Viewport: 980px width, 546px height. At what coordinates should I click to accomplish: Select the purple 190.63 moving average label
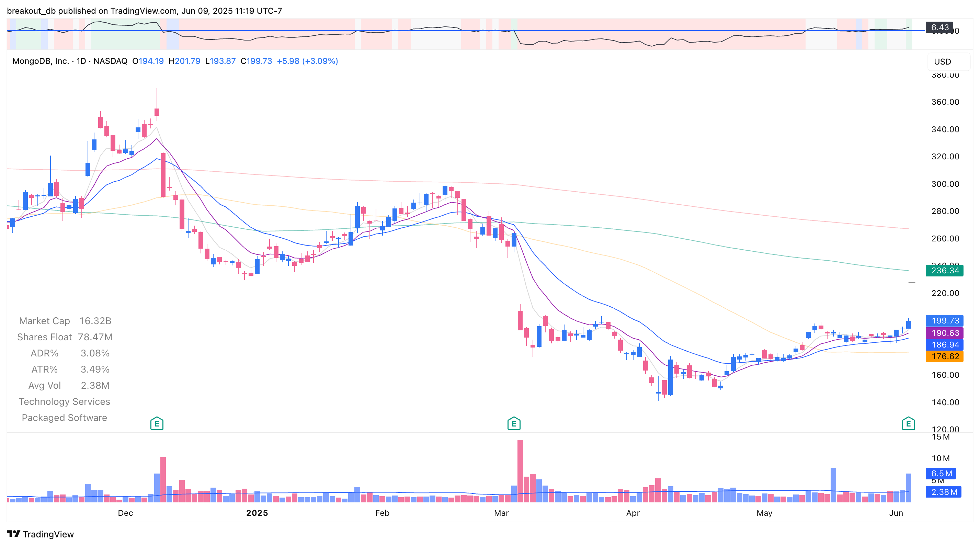[x=945, y=332]
